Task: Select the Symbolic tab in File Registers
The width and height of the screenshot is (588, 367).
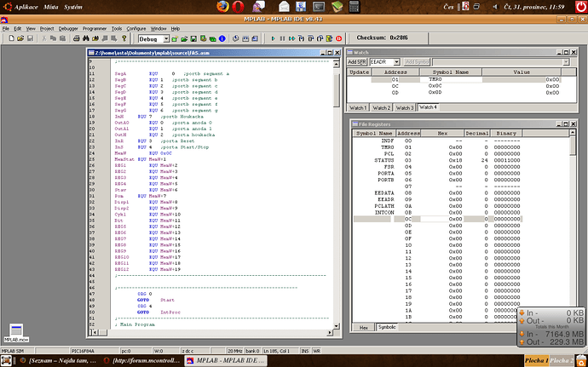Action: [x=387, y=327]
